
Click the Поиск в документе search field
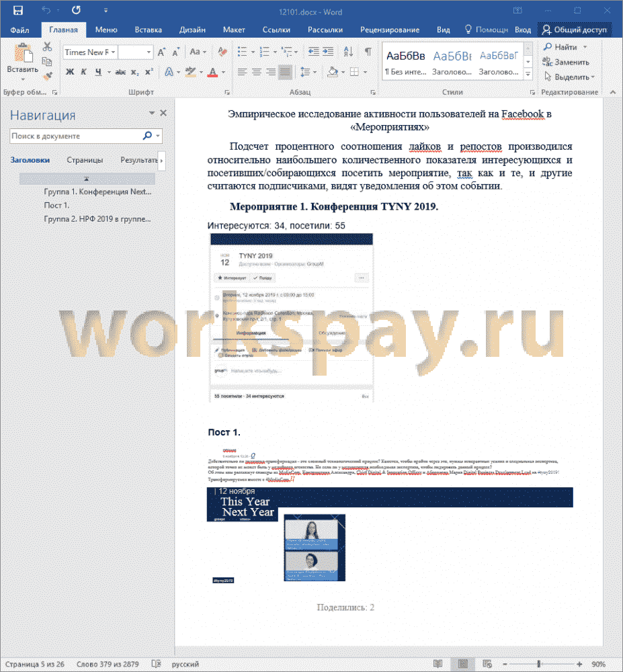click(x=76, y=136)
